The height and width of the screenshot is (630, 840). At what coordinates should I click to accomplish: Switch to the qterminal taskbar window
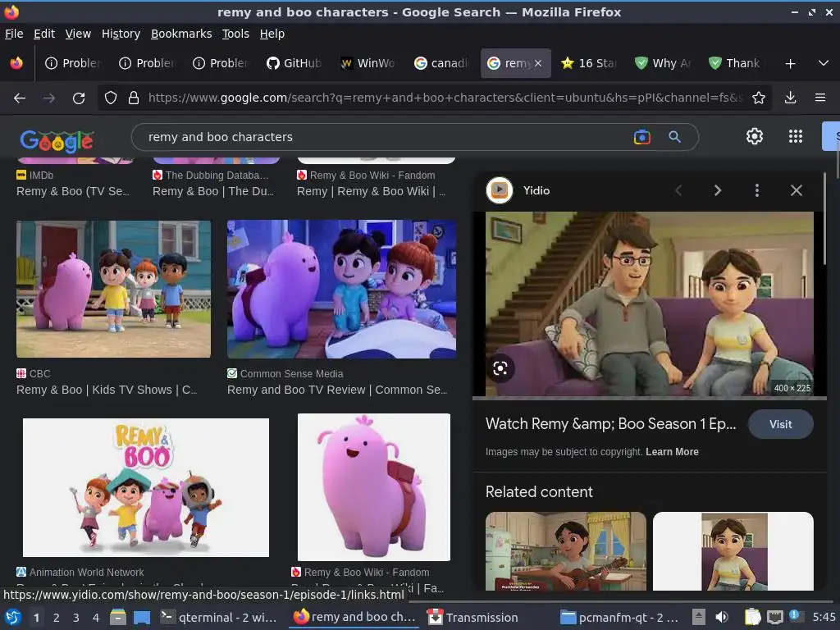(x=219, y=617)
